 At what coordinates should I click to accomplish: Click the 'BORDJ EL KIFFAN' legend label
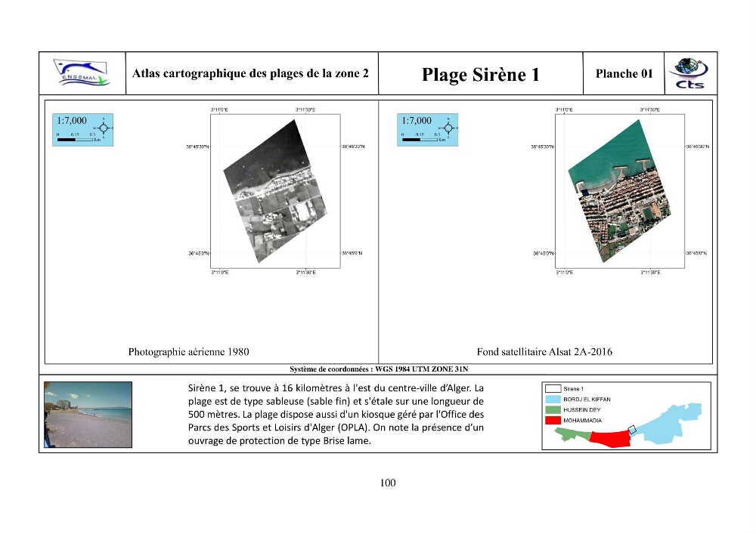[587, 399]
